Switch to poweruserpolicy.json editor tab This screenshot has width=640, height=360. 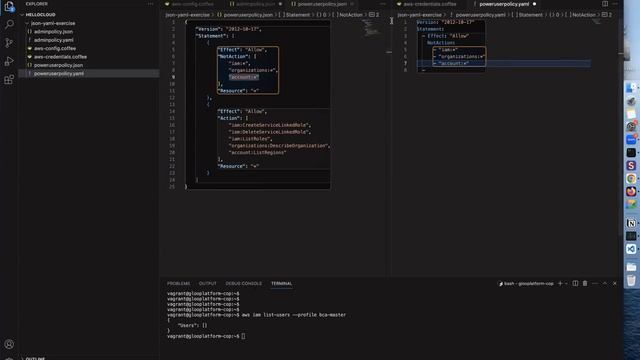point(322,4)
